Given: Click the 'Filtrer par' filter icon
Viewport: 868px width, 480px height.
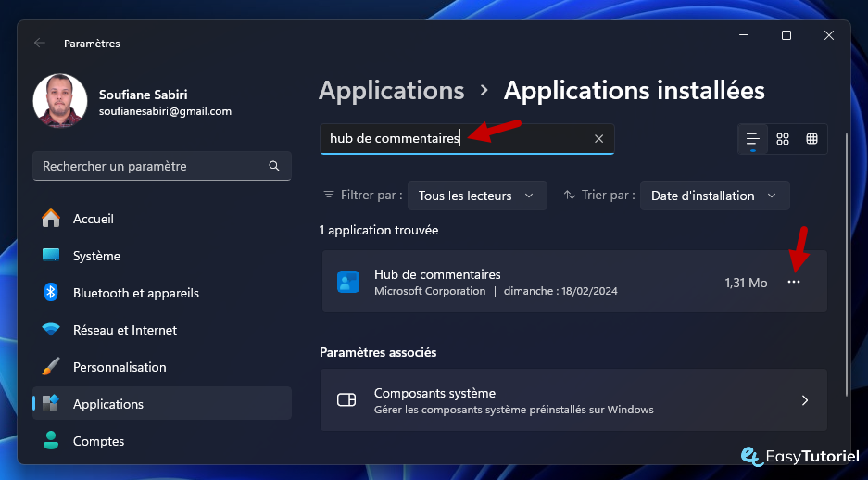Looking at the screenshot, I should tap(329, 195).
